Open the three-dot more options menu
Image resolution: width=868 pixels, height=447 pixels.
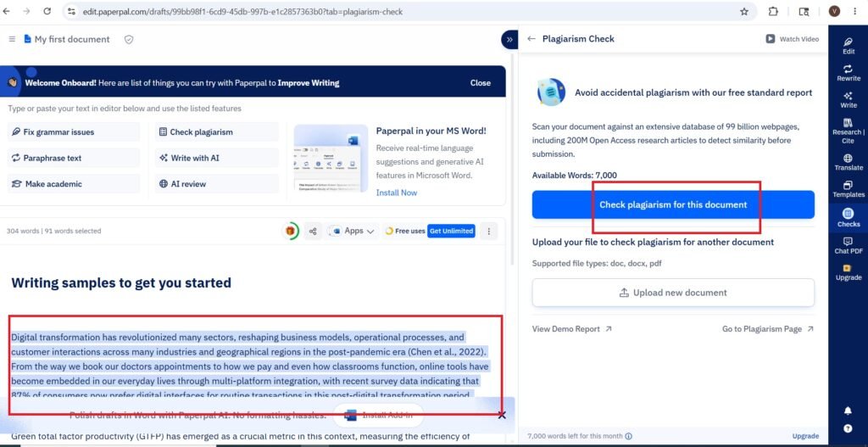pyautogui.click(x=488, y=232)
